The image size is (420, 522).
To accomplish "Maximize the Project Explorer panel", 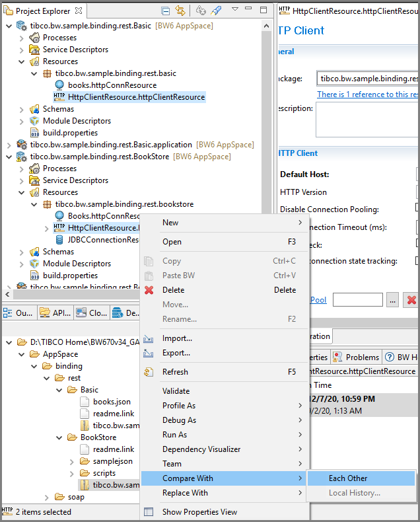I will click(263, 10).
